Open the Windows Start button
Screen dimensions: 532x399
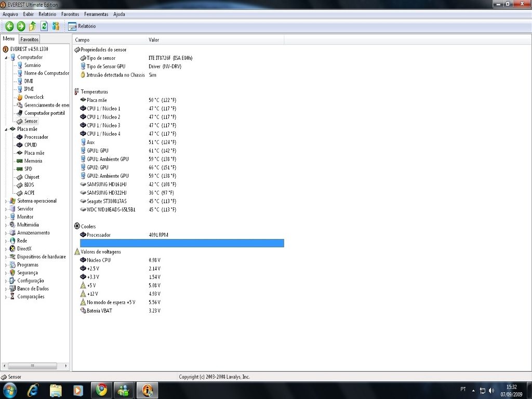coord(9,390)
